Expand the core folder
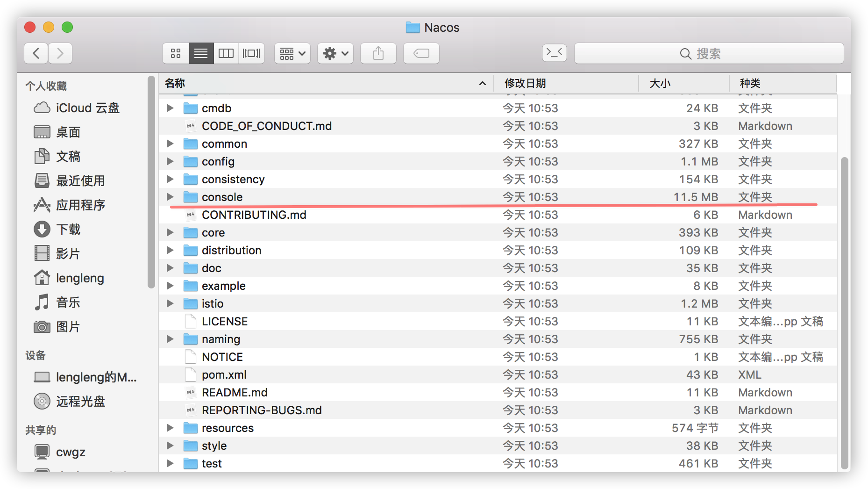The width and height of the screenshot is (868, 489). 170,232
